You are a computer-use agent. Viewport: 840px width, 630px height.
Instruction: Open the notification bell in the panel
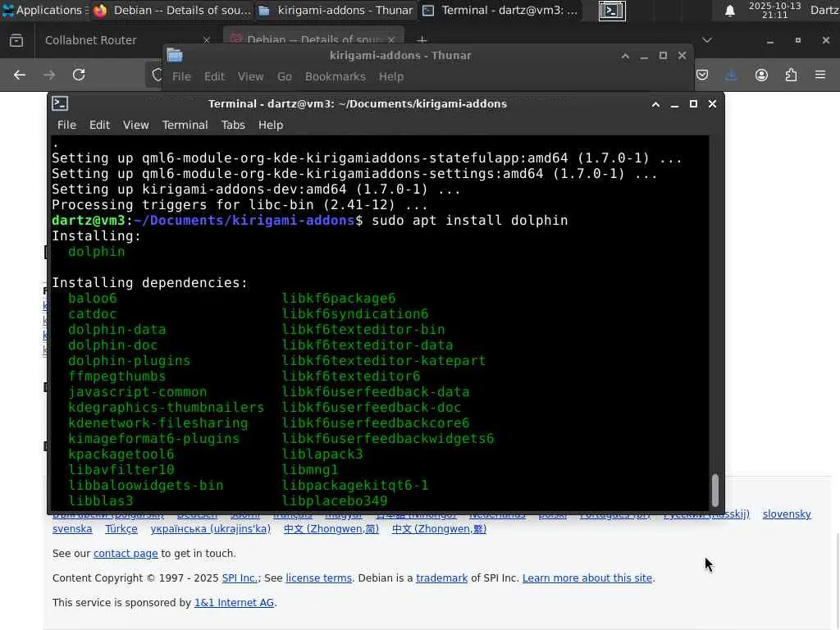tap(729, 11)
